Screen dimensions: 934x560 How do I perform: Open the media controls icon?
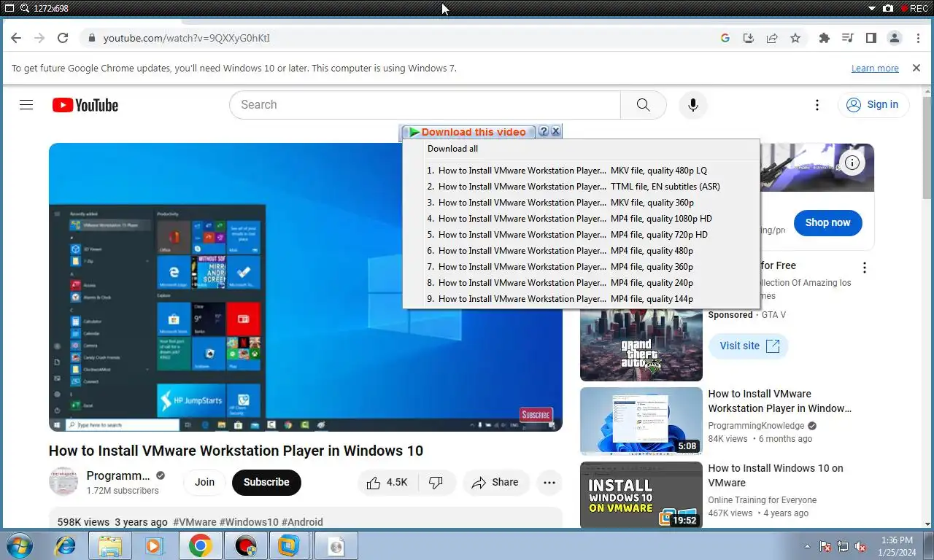(847, 38)
